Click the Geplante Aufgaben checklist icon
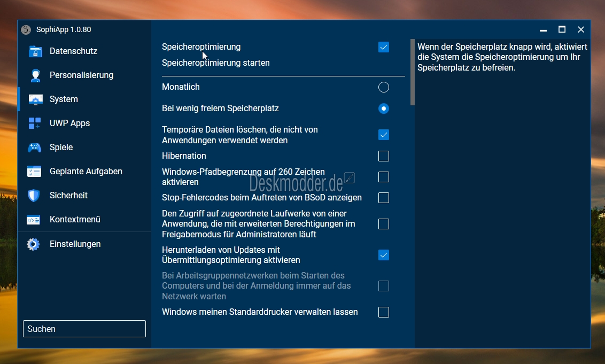 pos(34,172)
